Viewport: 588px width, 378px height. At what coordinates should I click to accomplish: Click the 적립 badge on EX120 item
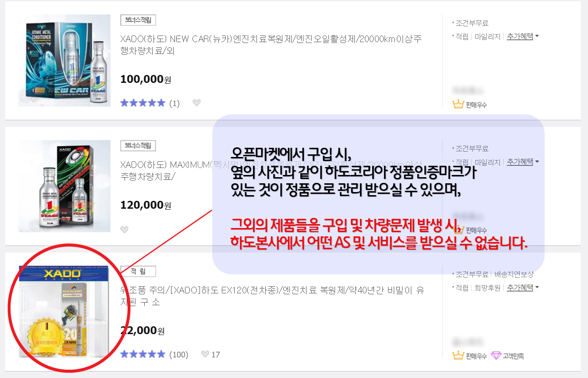pos(138,271)
